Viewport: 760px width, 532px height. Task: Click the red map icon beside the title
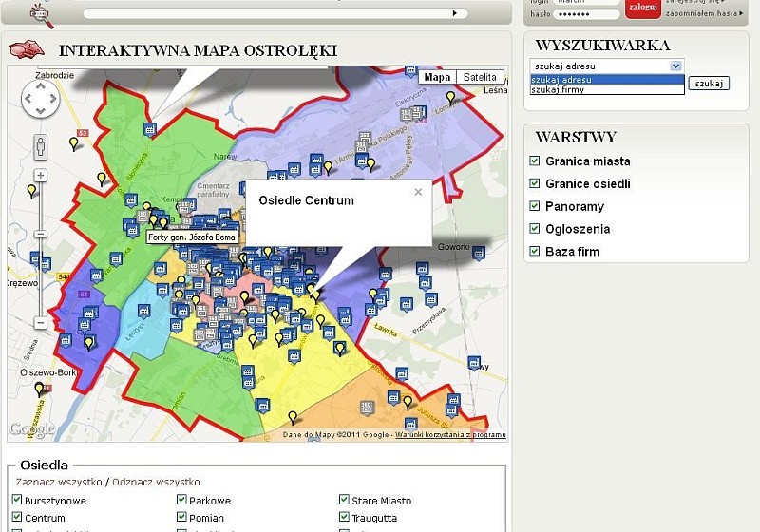(27, 49)
